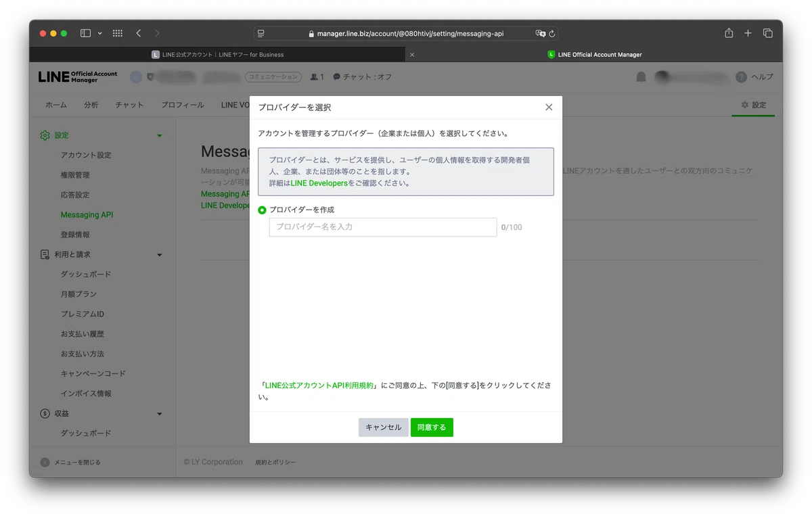This screenshot has width=812, height=516.
Task: Click the Safari share icon
Action: point(729,33)
